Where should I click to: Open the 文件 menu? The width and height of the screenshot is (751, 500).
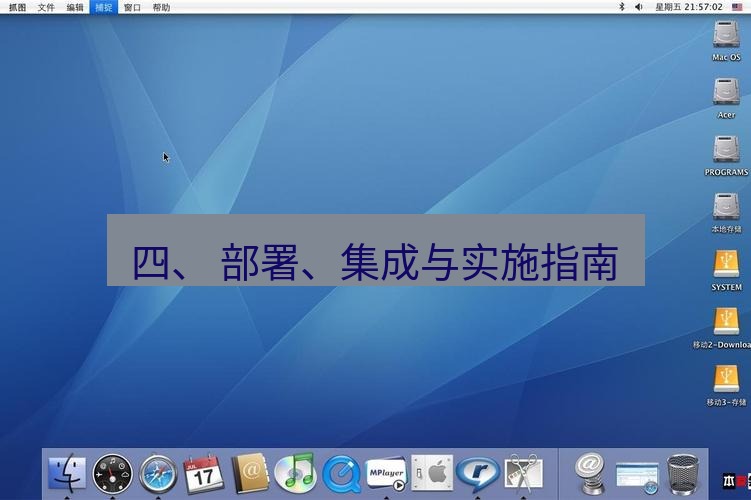[x=46, y=7]
